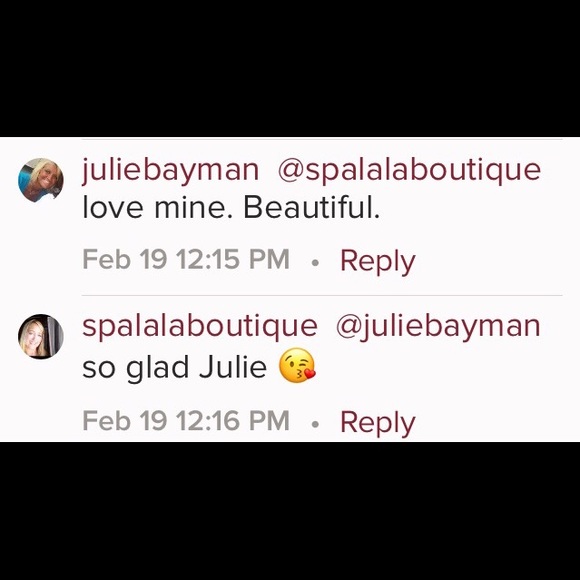580x580 pixels.
Task: Click the Feb 19 12:16 PM timestamp
Action: (186, 421)
